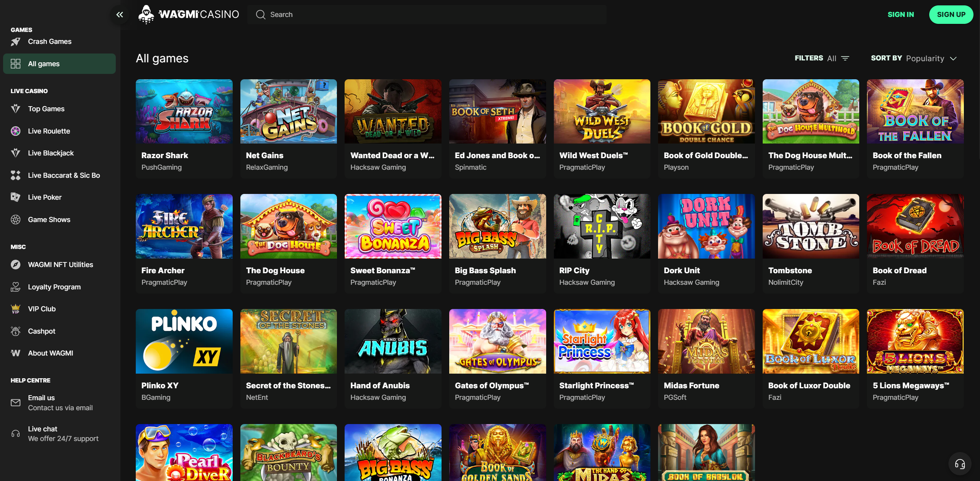Select All games menu item
980x481 pixels.
pos(59,64)
